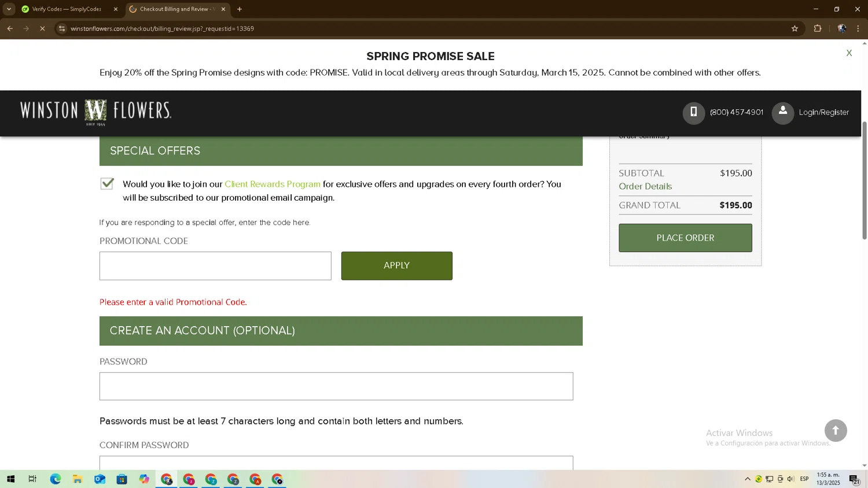Go back to the previous page

click(10, 28)
